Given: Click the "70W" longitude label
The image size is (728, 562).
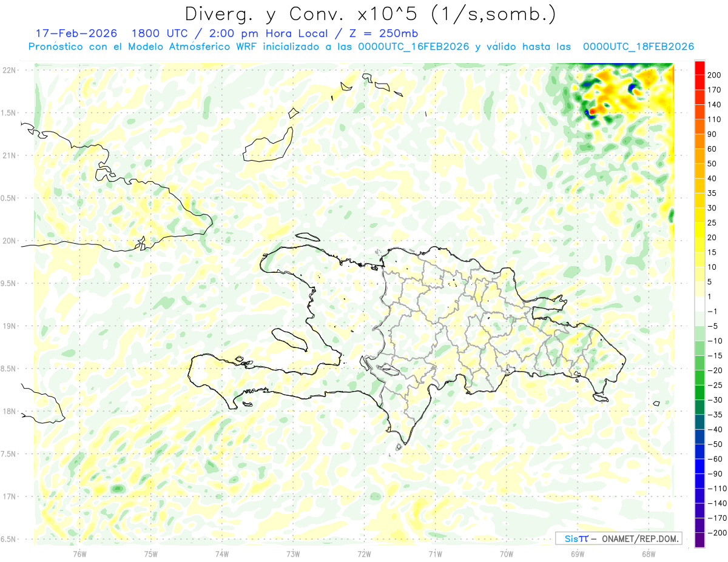Looking at the screenshot, I should 507,554.
